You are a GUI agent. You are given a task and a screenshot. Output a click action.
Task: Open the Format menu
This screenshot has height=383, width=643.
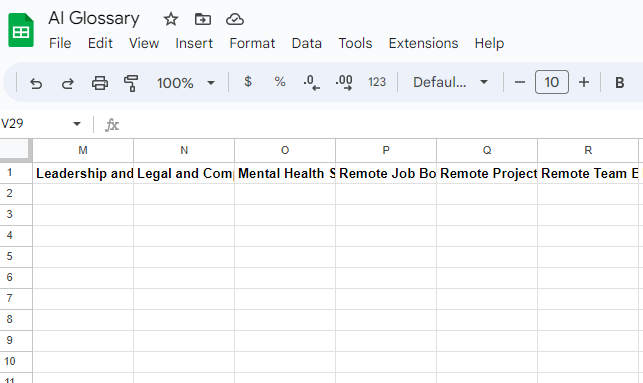(x=252, y=43)
